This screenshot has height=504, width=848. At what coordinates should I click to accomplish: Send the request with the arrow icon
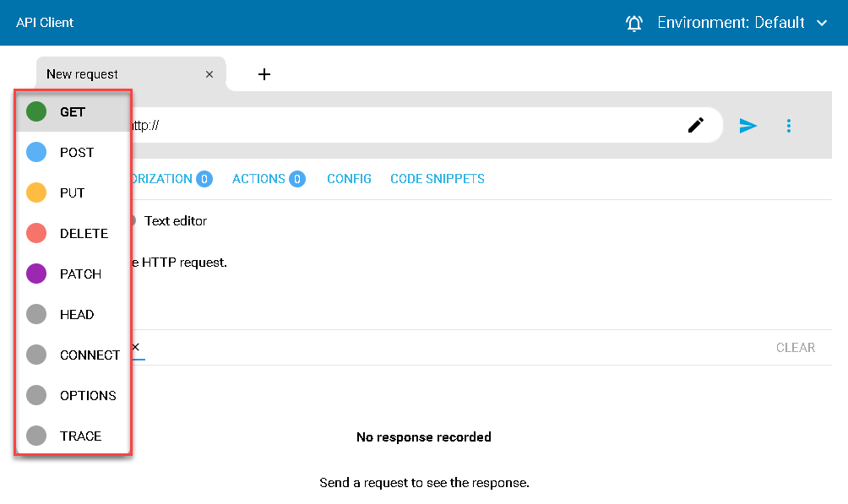click(748, 126)
